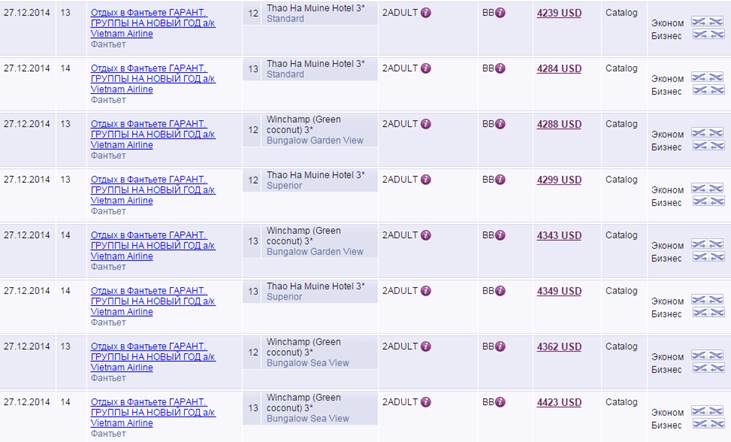This screenshot has height=442, width=731.
Task: Click the BB help icon in the 4343 USD row
Action: (501, 236)
